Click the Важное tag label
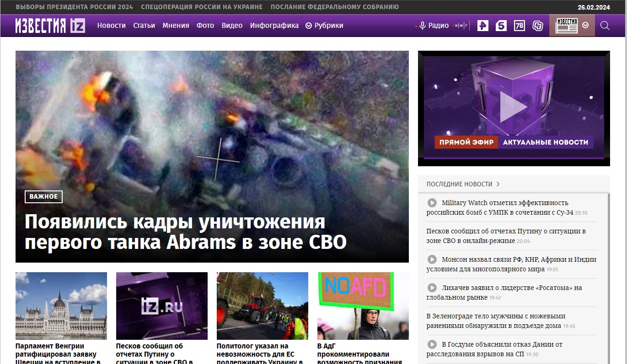The height and width of the screenshot is (364, 627). (43, 197)
